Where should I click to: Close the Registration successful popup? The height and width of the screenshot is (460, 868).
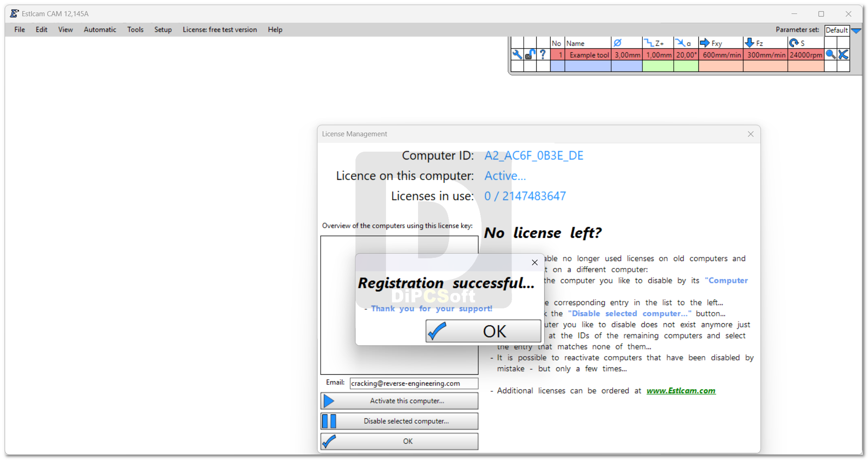point(535,262)
